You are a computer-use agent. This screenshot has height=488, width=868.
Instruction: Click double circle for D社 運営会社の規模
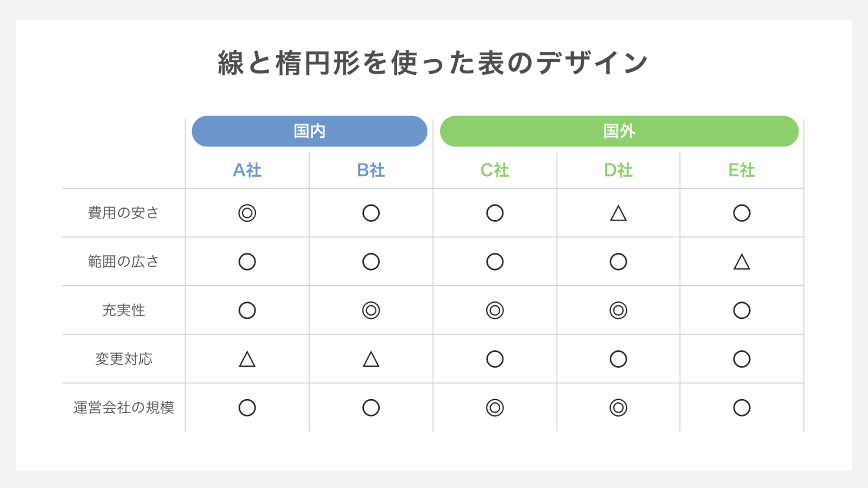[618, 408]
